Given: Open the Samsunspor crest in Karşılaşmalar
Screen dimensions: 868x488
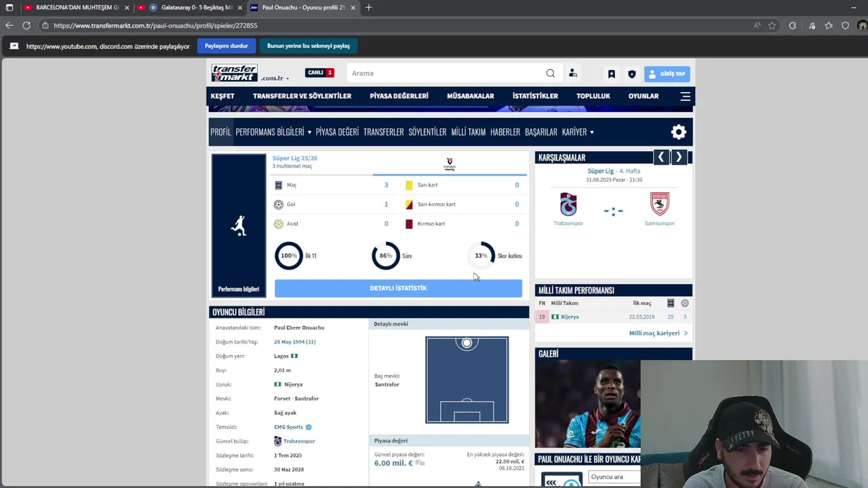Looking at the screenshot, I should point(659,204).
